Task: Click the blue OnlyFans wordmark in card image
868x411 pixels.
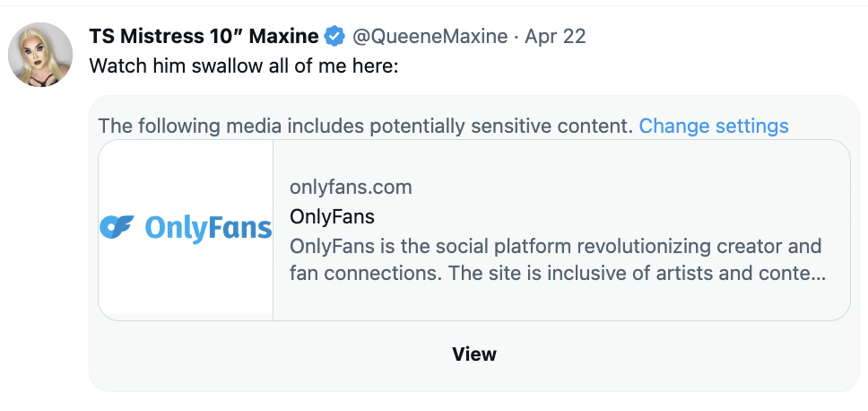Action: point(208,228)
